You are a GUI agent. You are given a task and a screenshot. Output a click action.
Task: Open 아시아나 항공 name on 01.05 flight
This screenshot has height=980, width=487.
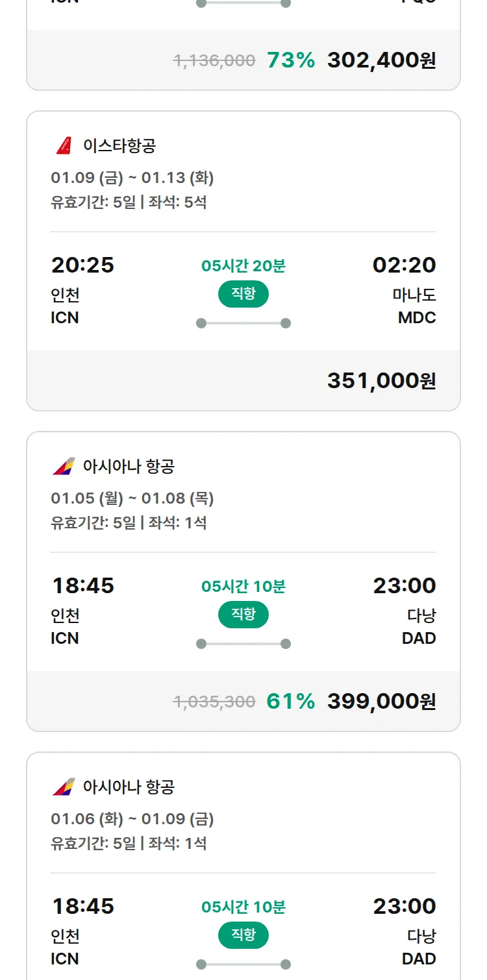pyautogui.click(x=129, y=466)
